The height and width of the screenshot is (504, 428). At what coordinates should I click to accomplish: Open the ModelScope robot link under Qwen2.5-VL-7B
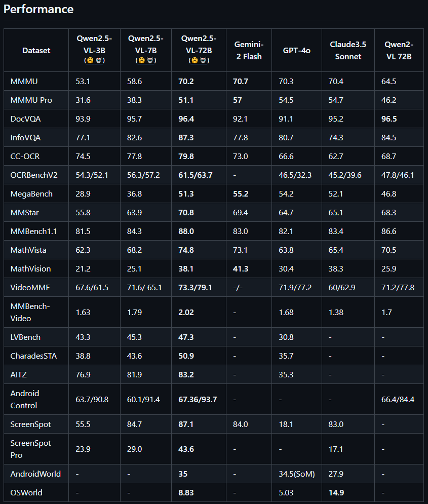150,60
